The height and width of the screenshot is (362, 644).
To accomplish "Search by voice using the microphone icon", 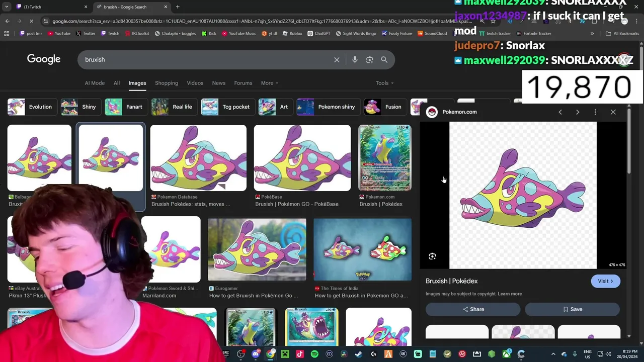I will point(355,59).
